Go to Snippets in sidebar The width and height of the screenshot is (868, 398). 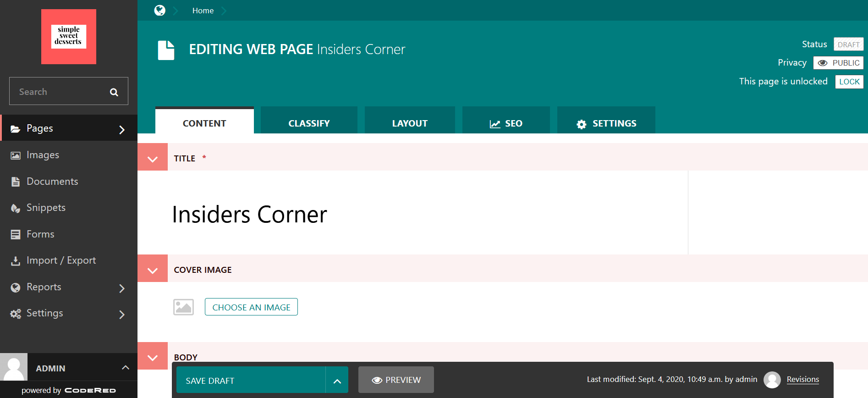[46, 208]
